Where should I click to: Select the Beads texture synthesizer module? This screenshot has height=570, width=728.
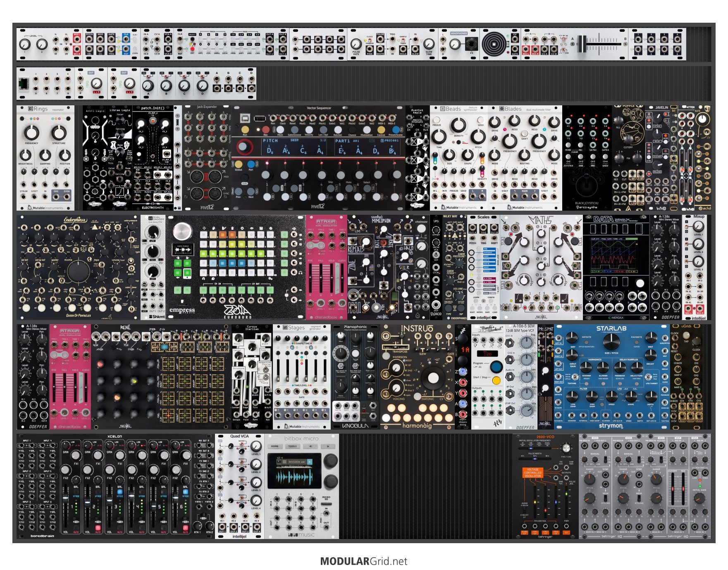pos(459,158)
